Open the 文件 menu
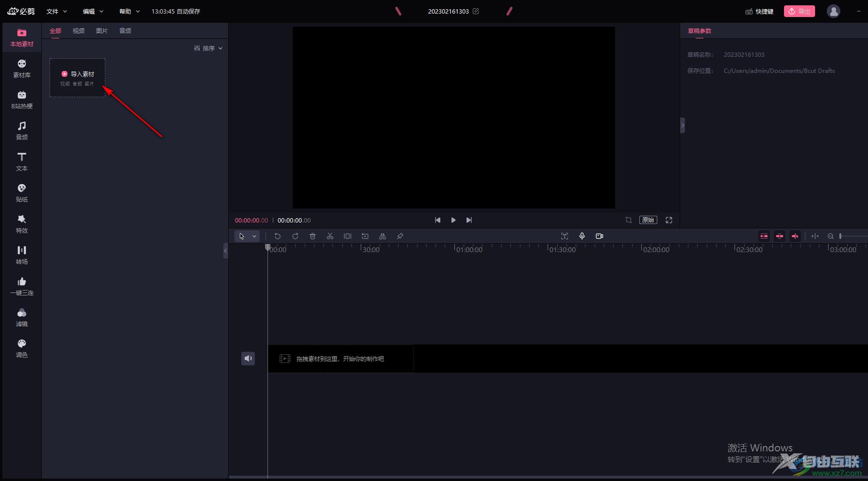The width and height of the screenshot is (868, 481). tap(57, 11)
